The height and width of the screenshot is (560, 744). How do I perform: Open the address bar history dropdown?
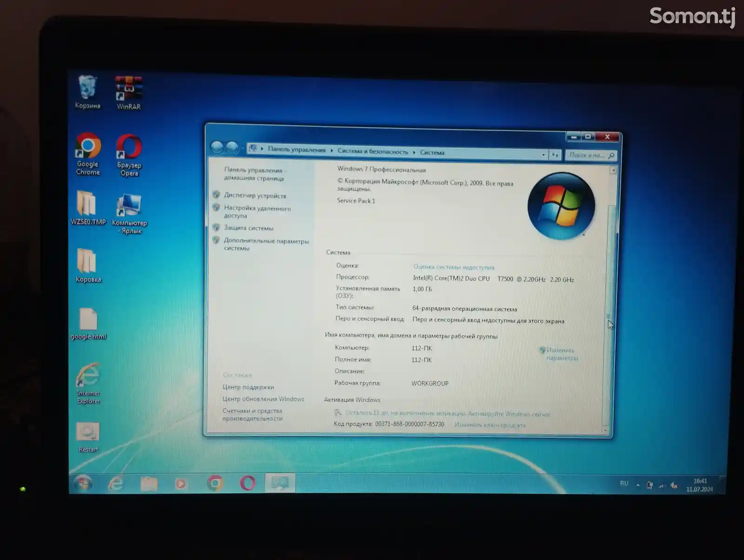click(543, 155)
